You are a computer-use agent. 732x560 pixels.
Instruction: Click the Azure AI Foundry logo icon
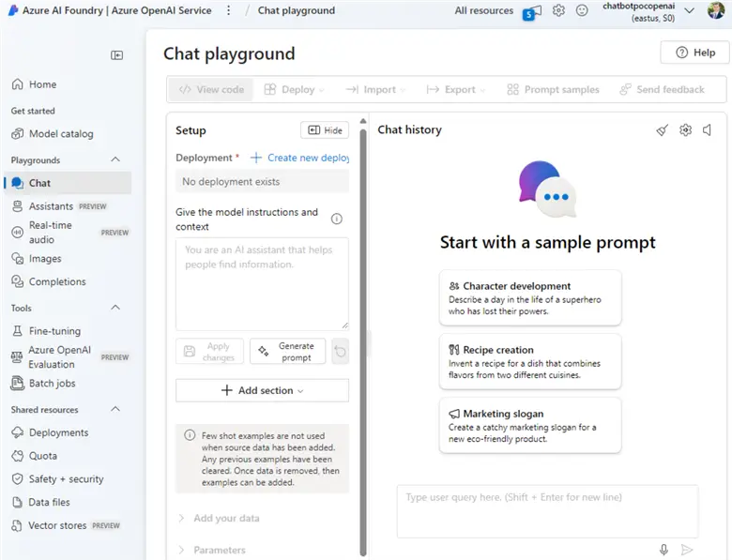click(x=13, y=10)
